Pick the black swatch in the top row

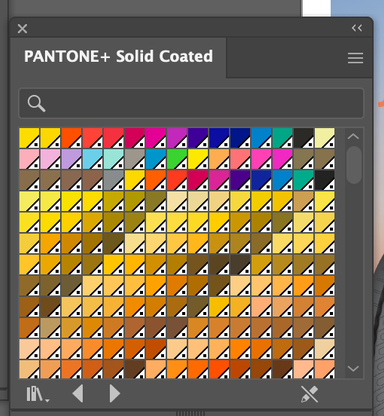pyautogui.click(x=303, y=138)
